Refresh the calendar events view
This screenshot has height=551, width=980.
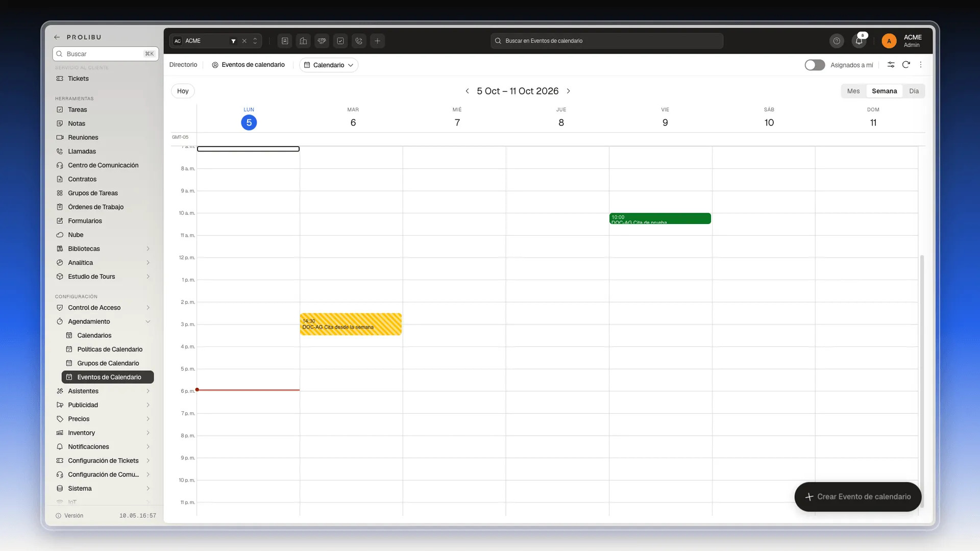pyautogui.click(x=906, y=65)
